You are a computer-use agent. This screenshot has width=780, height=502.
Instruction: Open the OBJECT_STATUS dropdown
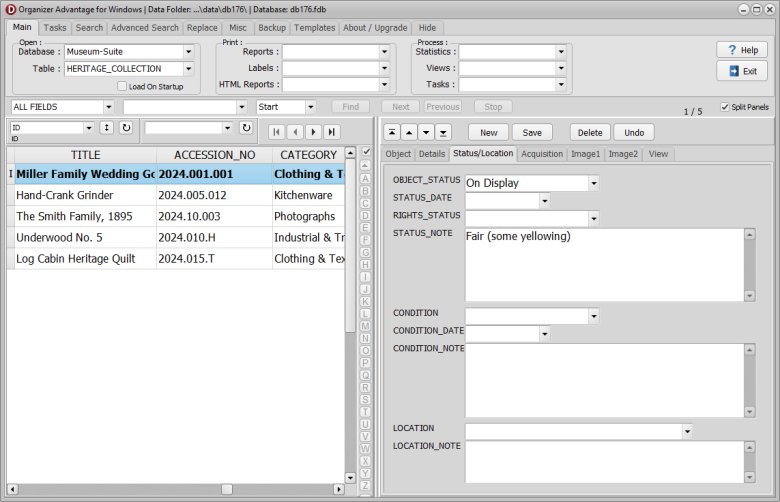tap(593, 183)
